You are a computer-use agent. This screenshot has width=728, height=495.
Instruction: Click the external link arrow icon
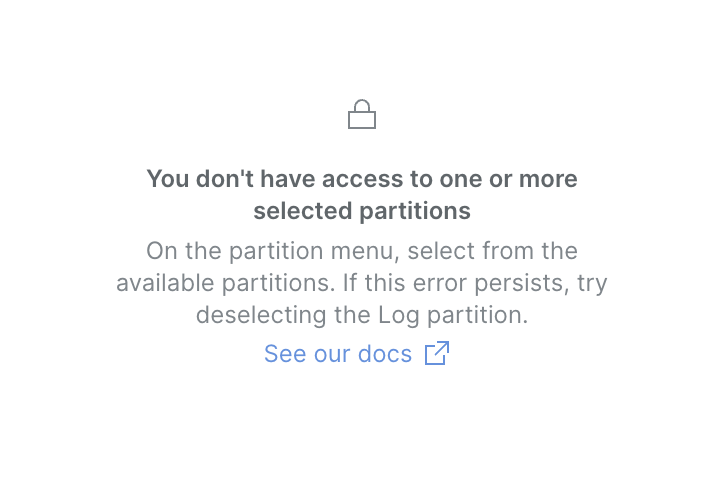click(x=437, y=354)
